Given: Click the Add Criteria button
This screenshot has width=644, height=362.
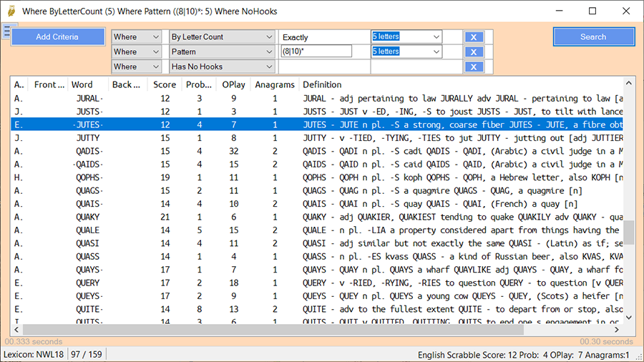Looking at the screenshot, I should [x=57, y=37].
